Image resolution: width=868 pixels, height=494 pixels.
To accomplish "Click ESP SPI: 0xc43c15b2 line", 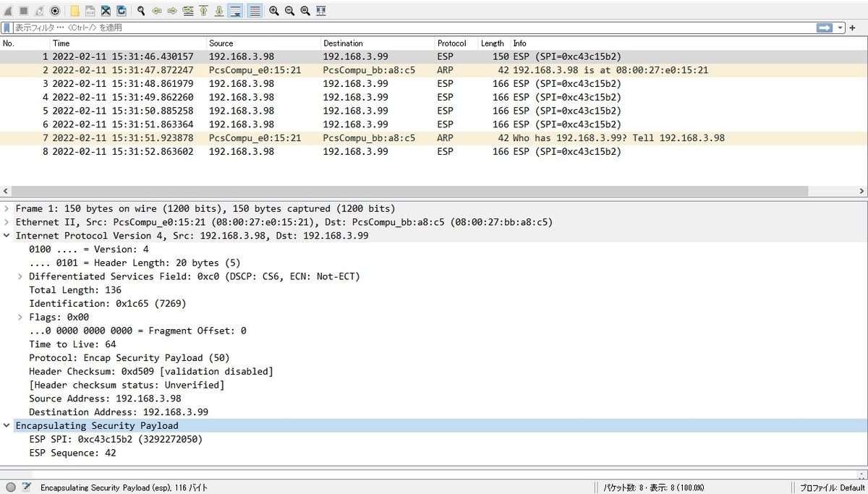I will click(116, 439).
